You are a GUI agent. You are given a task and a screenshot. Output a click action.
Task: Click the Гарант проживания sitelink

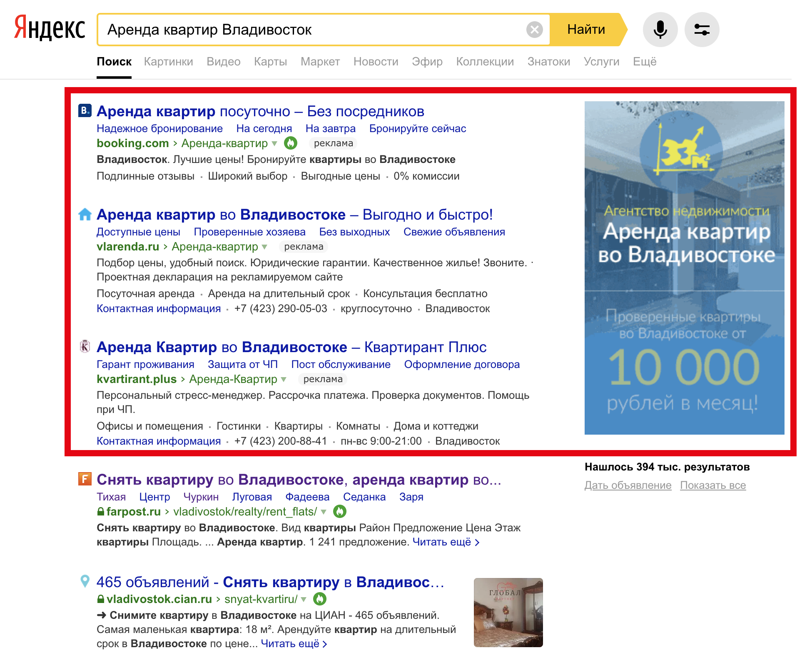pyautogui.click(x=145, y=364)
